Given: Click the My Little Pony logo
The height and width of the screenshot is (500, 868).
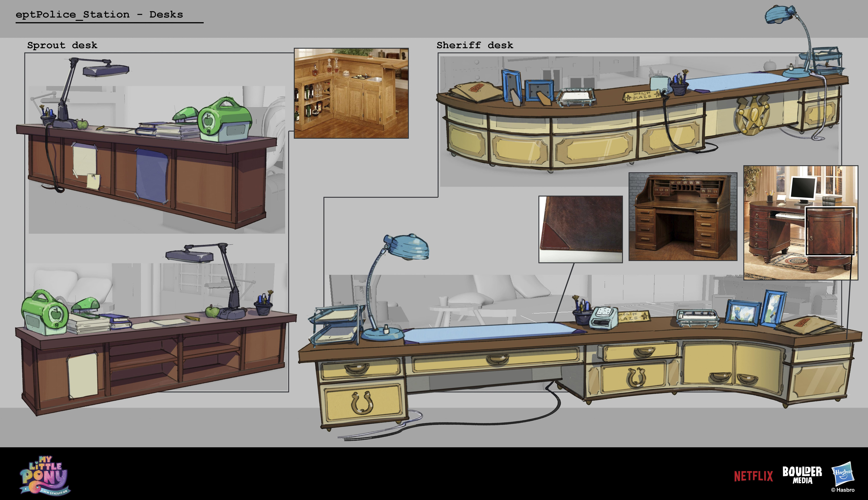Looking at the screenshot, I should pos(45,476).
